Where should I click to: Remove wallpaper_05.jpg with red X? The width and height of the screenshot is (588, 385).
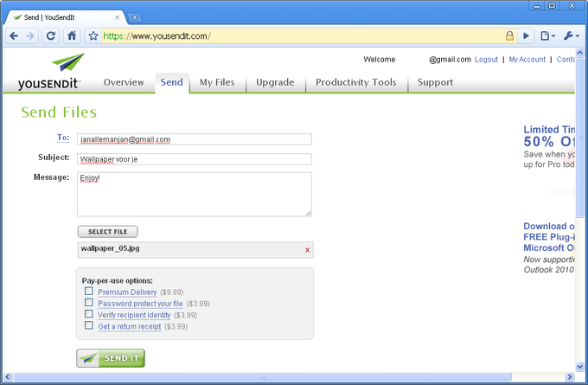pyautogui.click(x=308, y=250)
